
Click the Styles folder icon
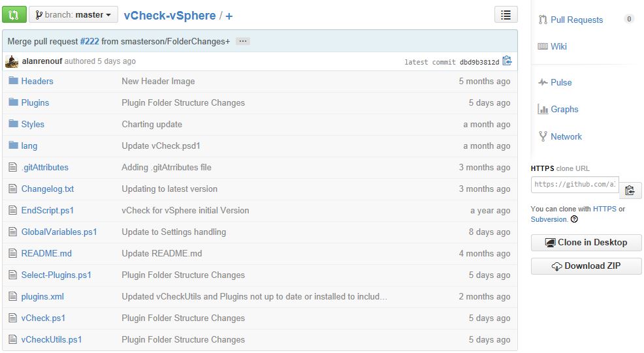click(14, 123)
